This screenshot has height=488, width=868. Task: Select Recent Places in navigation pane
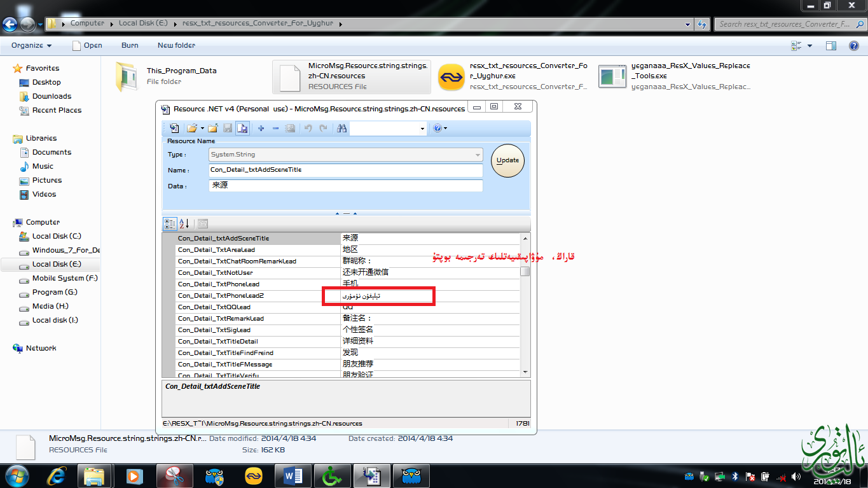coord(57,111)
